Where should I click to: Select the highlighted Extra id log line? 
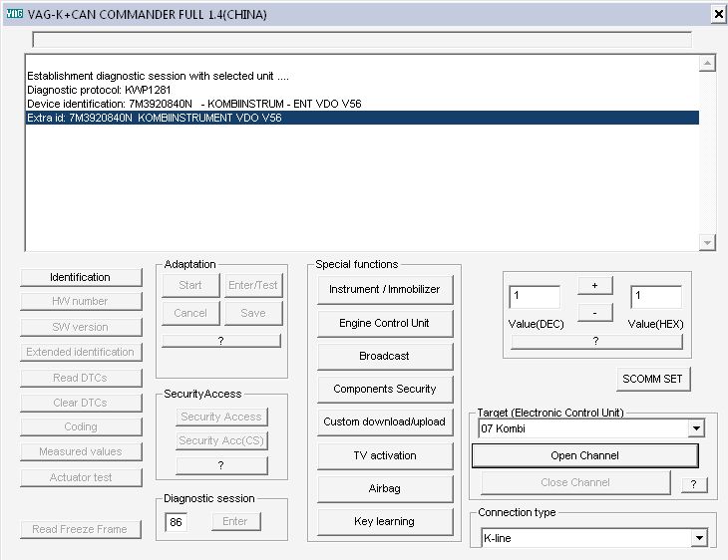(362, 118)
